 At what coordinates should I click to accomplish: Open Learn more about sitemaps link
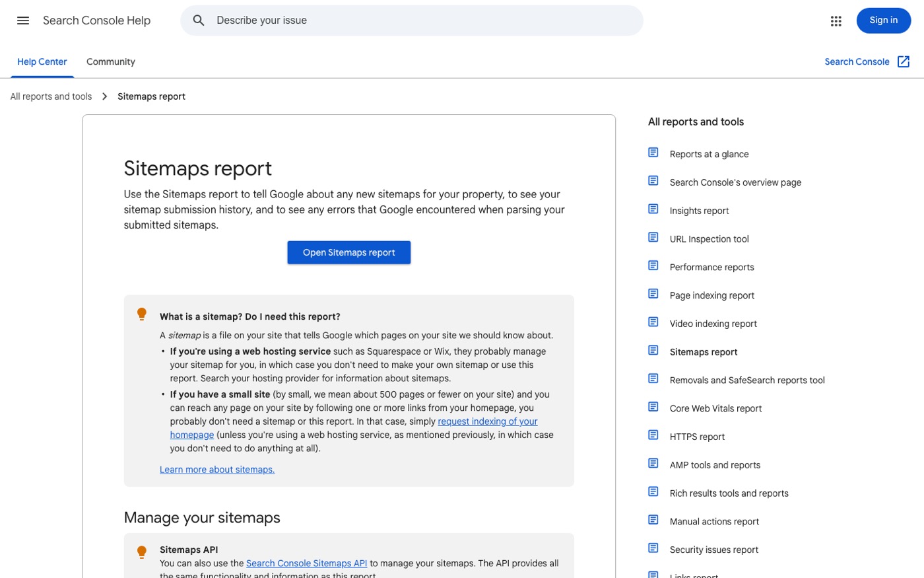(x=217, y=470)
